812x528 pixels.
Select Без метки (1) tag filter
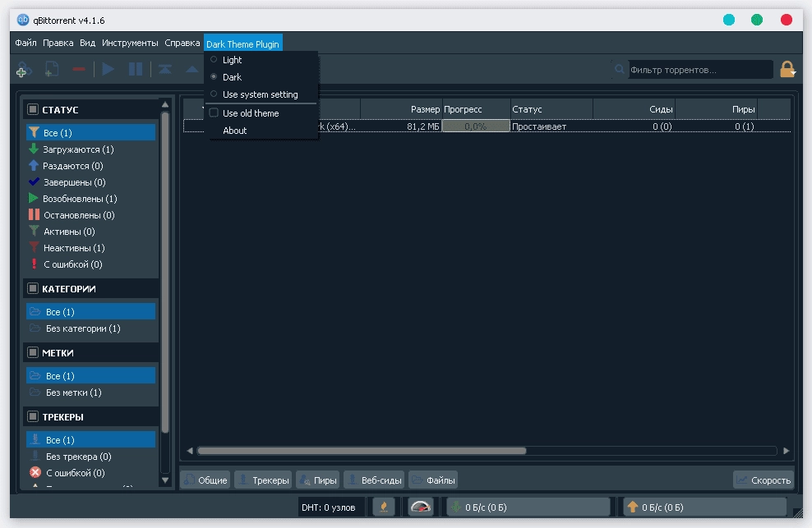pyautogui.click(x=91, y=393)
